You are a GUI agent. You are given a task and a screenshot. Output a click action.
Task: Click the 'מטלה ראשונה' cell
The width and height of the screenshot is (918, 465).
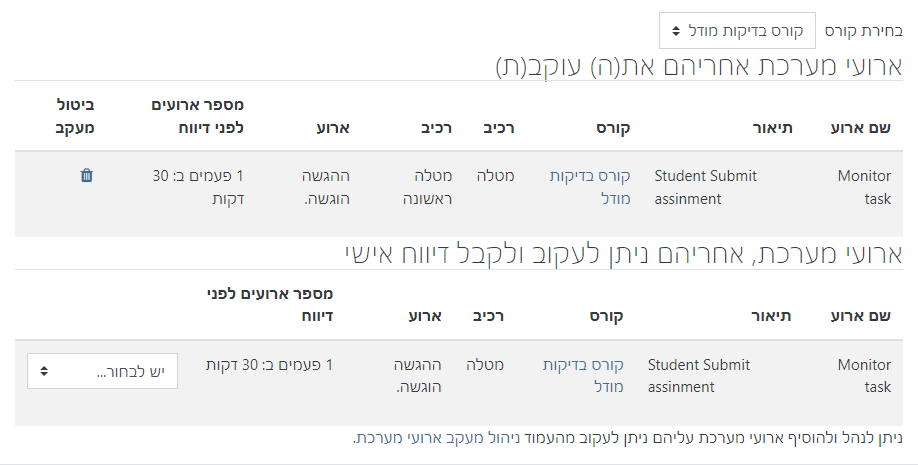[x=433, y=187]
